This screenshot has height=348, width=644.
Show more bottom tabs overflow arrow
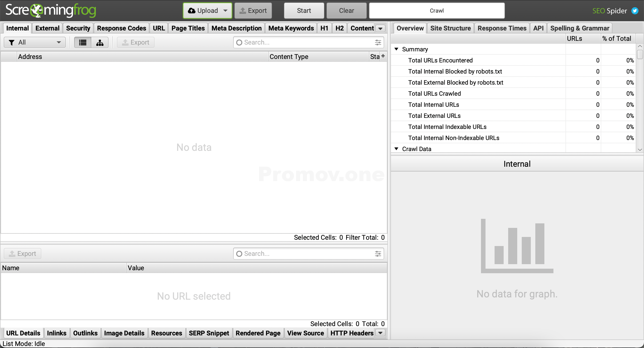pyautogui.click(x=380, y=333)
